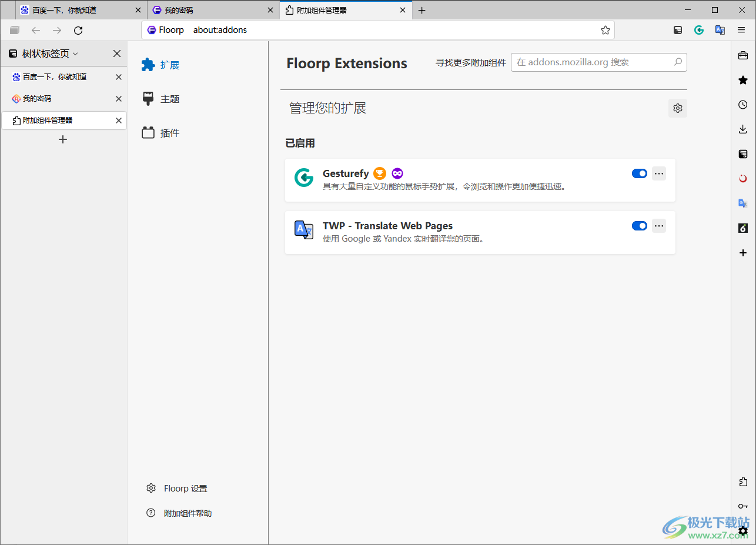Image resolution: width=756 pixels, height=545 pixels.
Task: Open the downloads panel in the right sidebar
Action: (x=742, y=129)
